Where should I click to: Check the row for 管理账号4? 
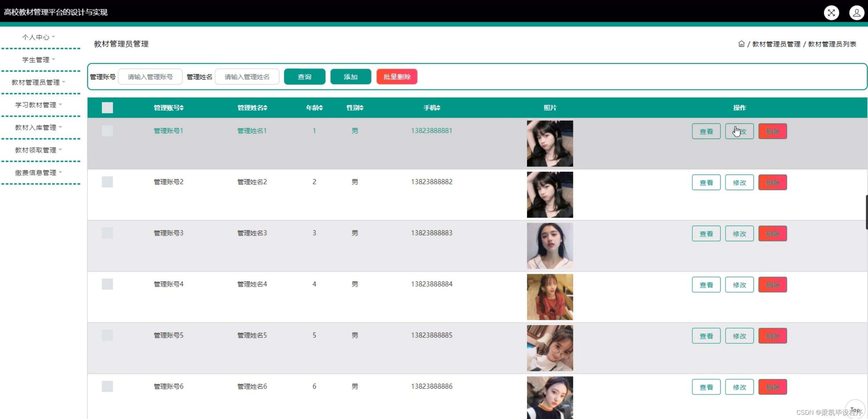pyautogui.click(x=107, y=284)
